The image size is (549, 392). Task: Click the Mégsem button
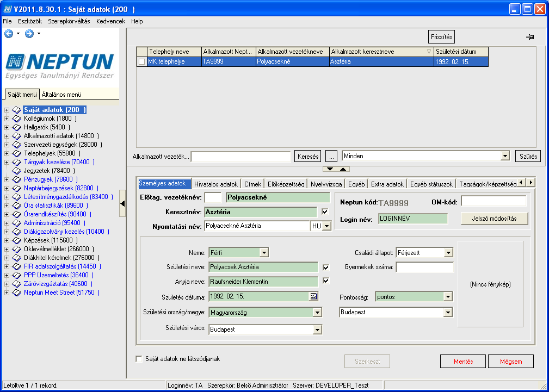(x=511, y=362)
